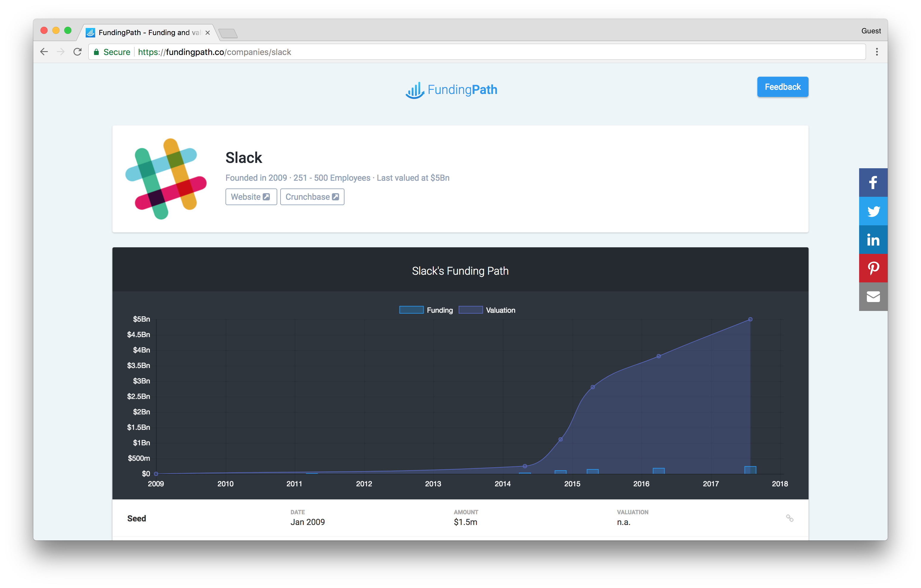
Task: Share page via email icon
Action: pyautogui.click(x=873, y=297)
